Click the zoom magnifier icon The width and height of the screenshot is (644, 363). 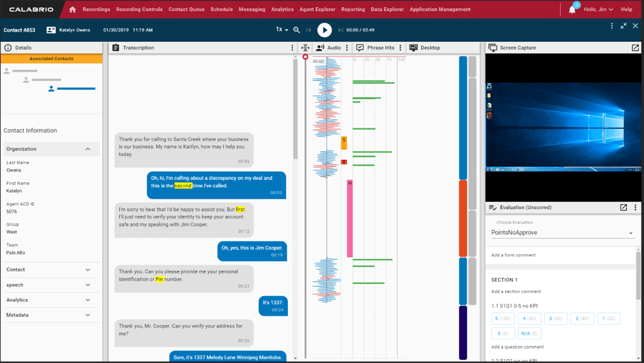point(297,30)
